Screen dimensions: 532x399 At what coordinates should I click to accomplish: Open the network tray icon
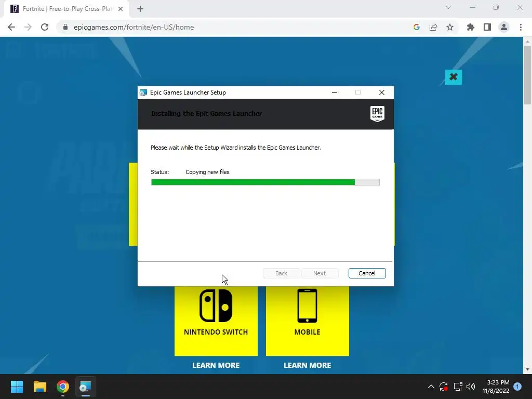[x=458, y=387]
